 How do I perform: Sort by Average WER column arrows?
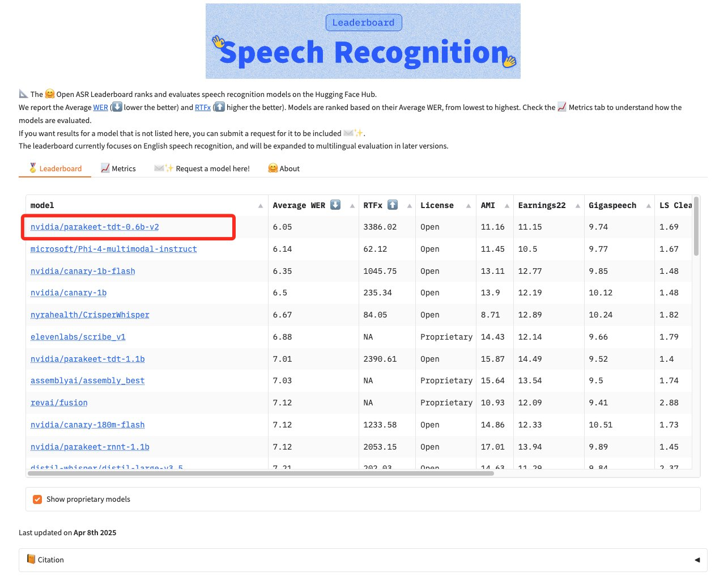(x=352, y=206)
